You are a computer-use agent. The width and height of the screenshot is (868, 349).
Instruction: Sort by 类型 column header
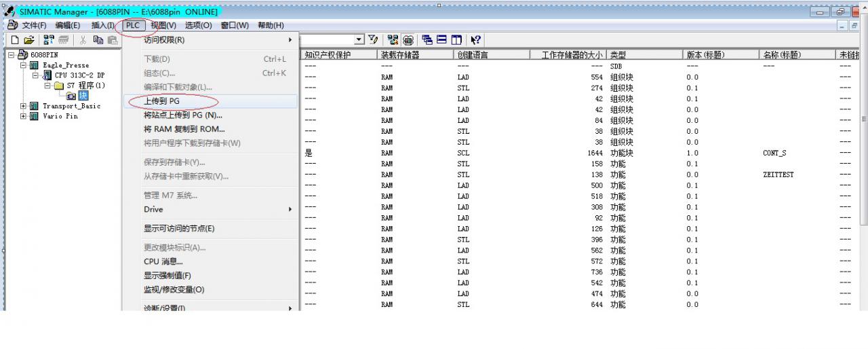(x=645, y=55)
